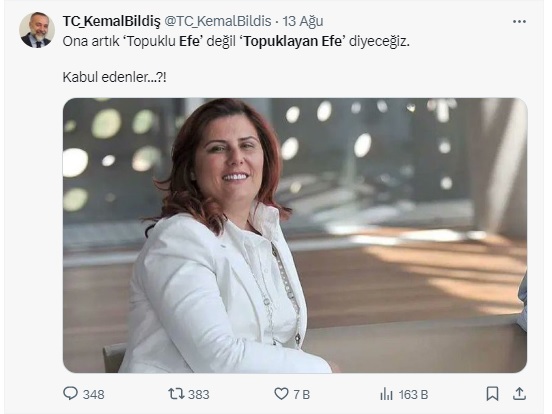Click the 163 B views count
The image size is (552, 414).
[x=413, y=394]
